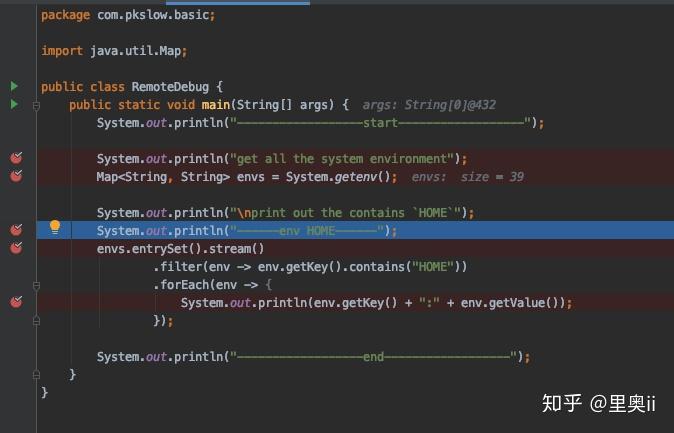The width and height of the screenshot is (674, 433).
Task: Collapse the forEach lambda fold marker
Action: [x=37, y=286]
